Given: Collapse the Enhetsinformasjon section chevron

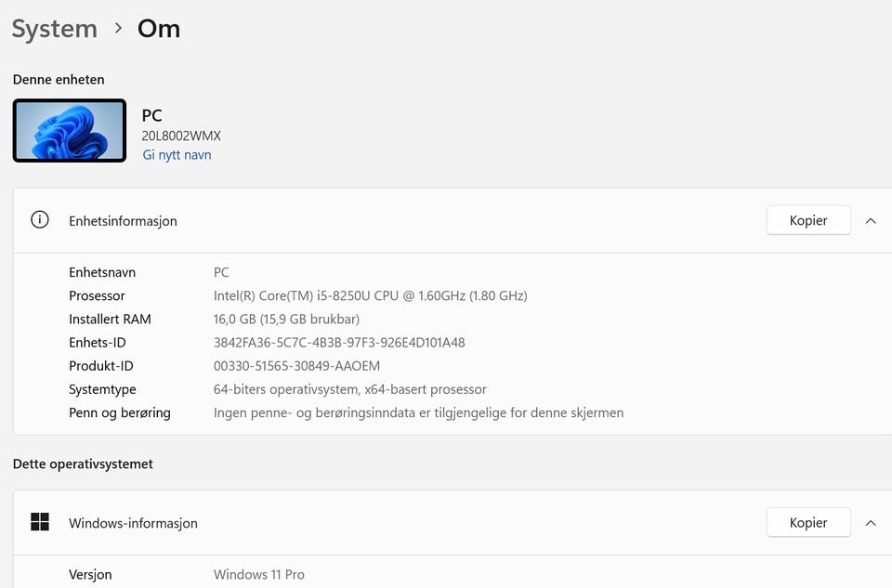Looking at the screenshot, I should [871, 220].
